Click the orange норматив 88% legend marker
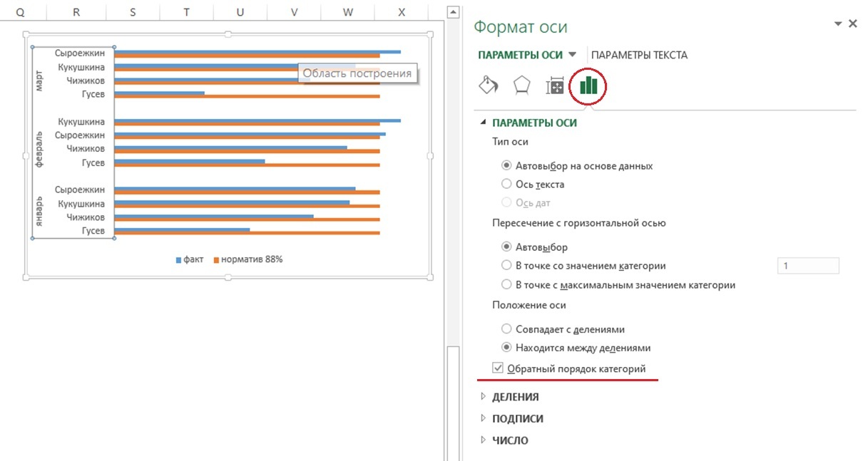The image size is (868, 461). (x=217, y=260)
